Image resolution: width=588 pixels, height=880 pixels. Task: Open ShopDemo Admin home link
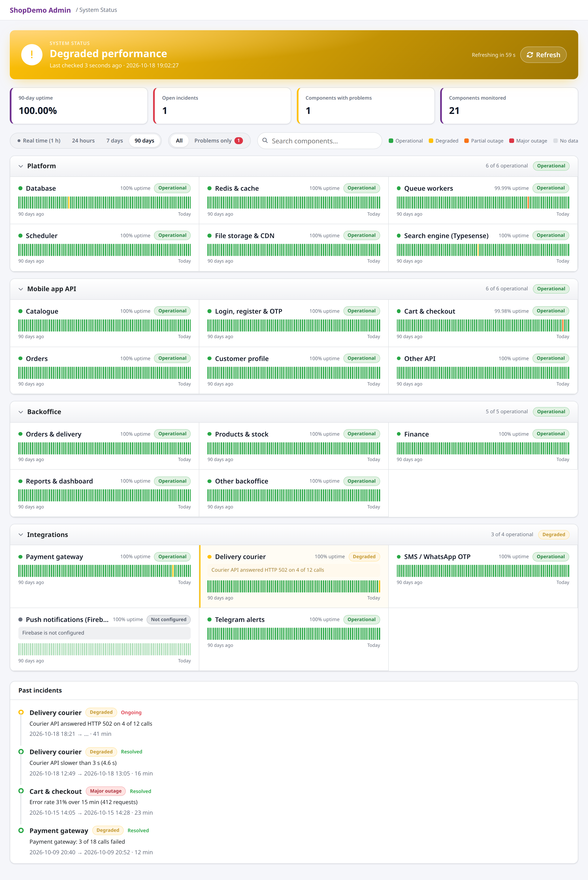pos(40,10)
